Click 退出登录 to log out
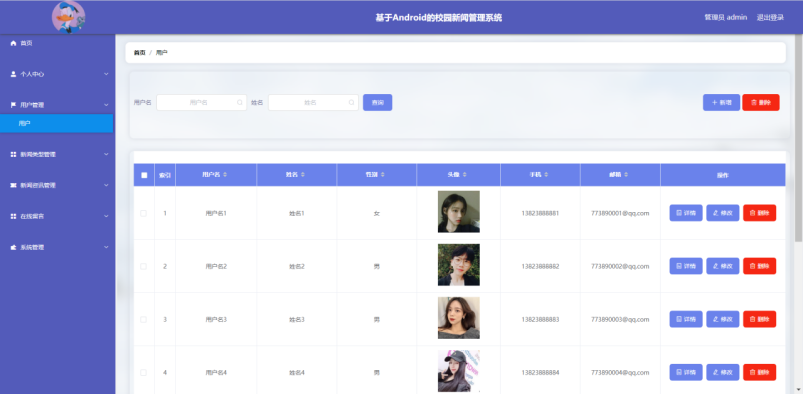Viewport: 803px width, 394px height. [770, 17]
